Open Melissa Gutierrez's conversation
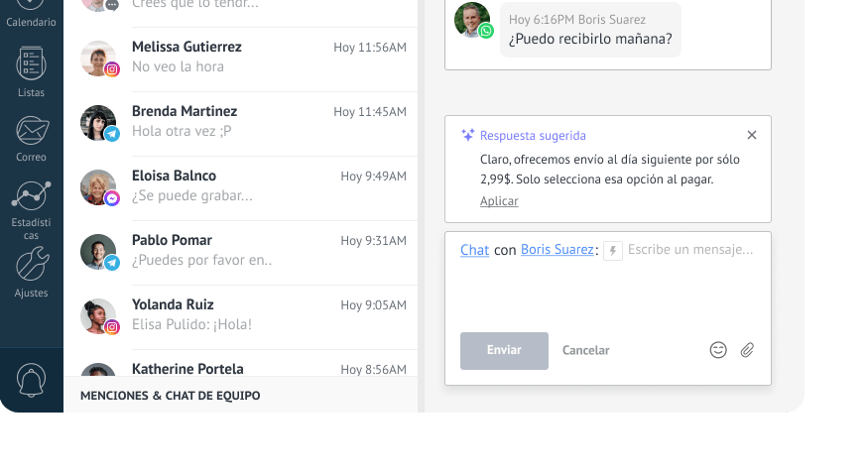The height and width of the screenshot is (476, 868). (x=241, y=59)
